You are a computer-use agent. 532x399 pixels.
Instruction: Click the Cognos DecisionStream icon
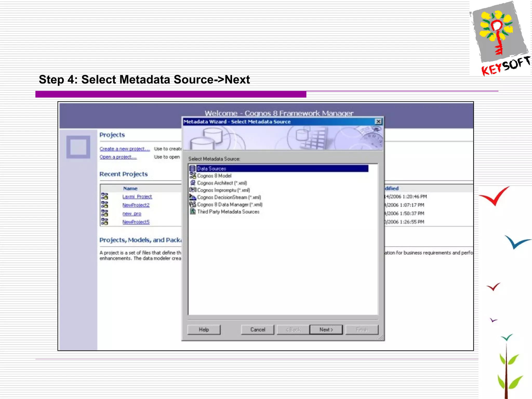tap(192, 197)
